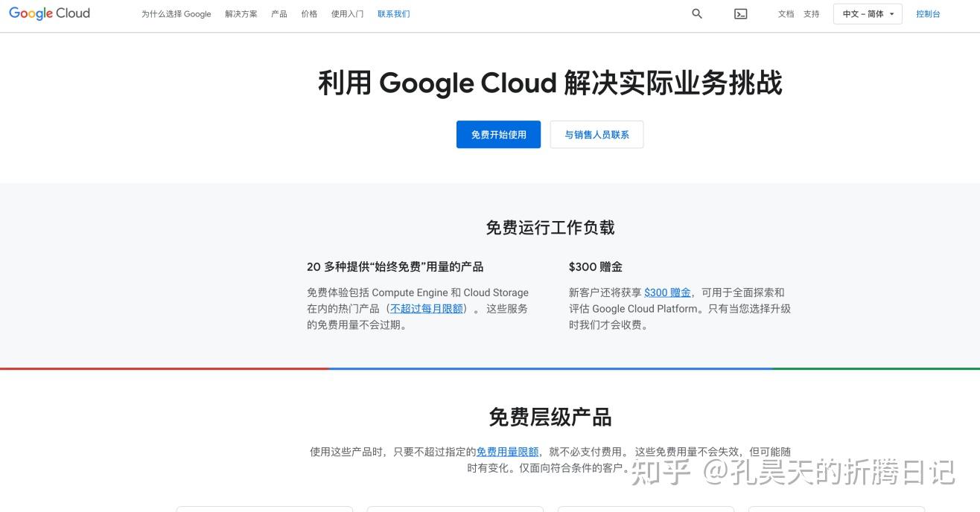Follow the 不超过每月限额 link
The height and width of the screenshot is (512, 980).
click(x=427, y=309)
